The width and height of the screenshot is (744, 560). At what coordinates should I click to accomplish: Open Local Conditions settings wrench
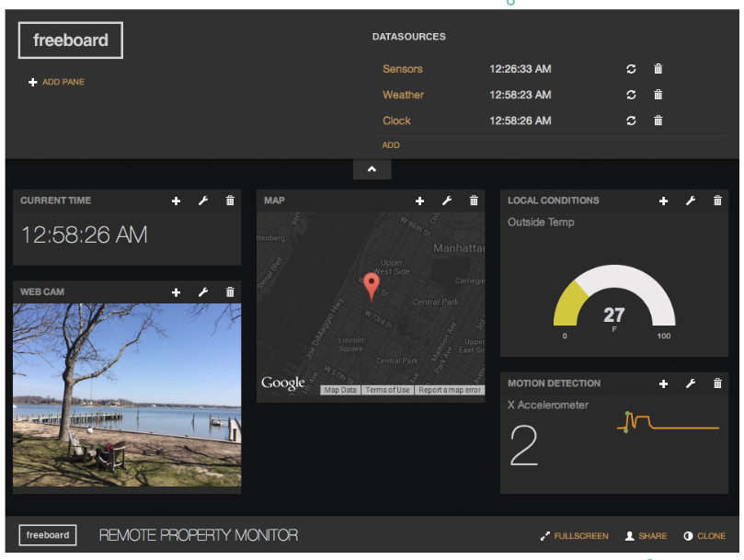coord(691,200)
